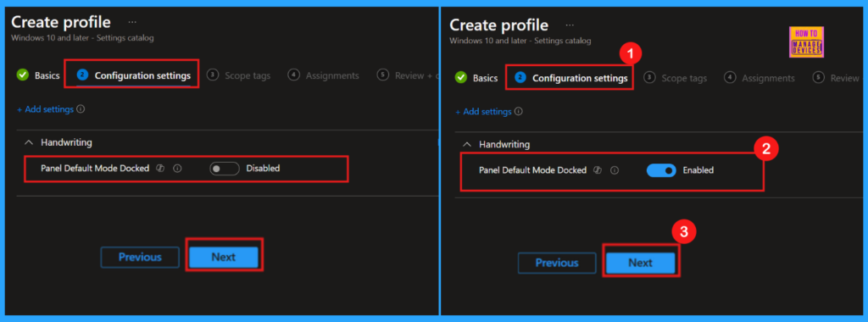Screen dimensions: 868x322
Task: Go to Basics step in left panel
Action: tap(38, 75)
